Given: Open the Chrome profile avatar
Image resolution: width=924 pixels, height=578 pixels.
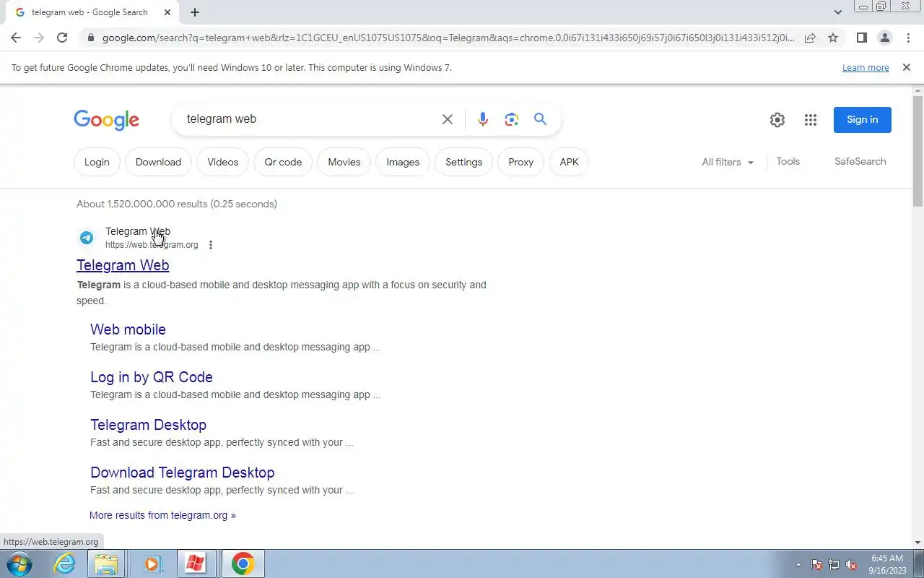Looking at the screenshot, I should (x=884, y=38).
